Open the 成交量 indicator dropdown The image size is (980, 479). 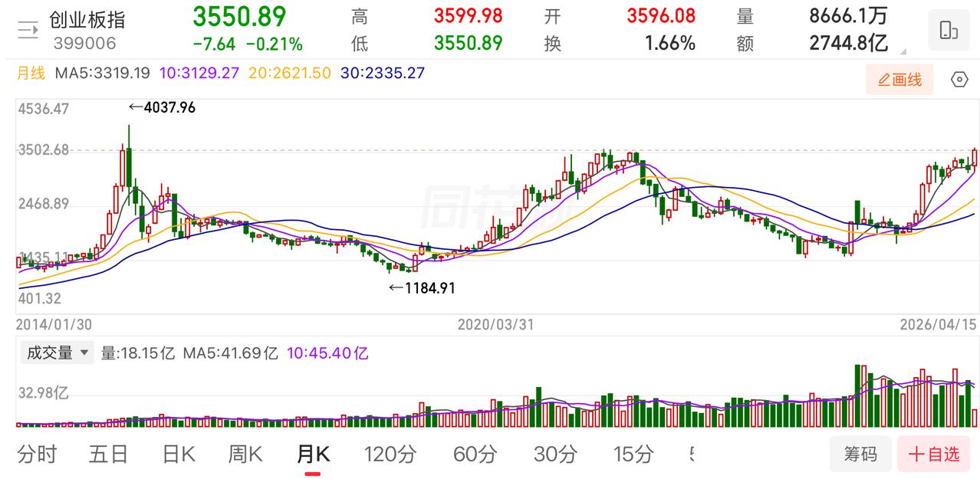coord(58,353)
